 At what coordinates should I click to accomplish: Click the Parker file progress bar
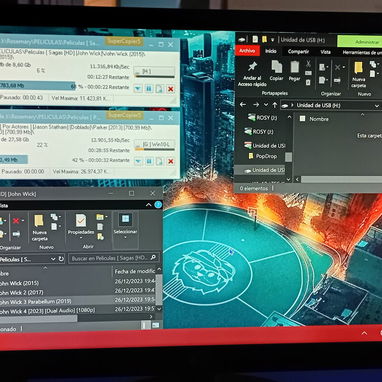(14, 160)
